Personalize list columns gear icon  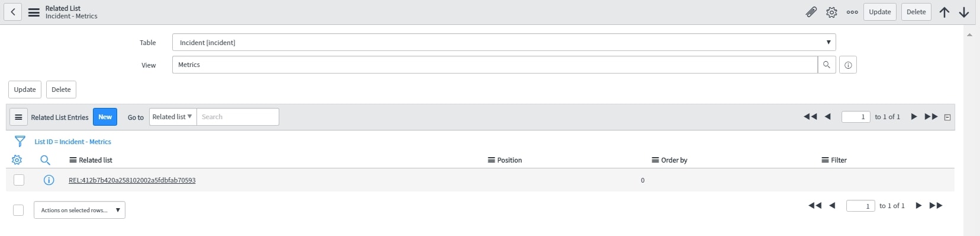[x=17, y=160]
